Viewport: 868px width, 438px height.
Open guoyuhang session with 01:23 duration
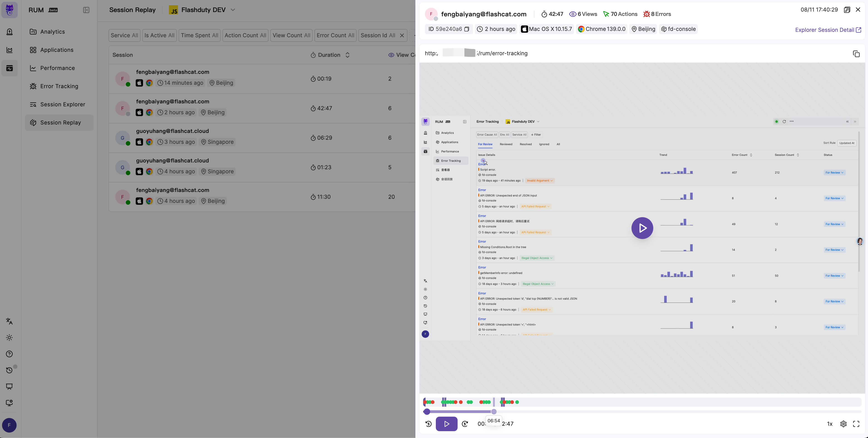262,168
